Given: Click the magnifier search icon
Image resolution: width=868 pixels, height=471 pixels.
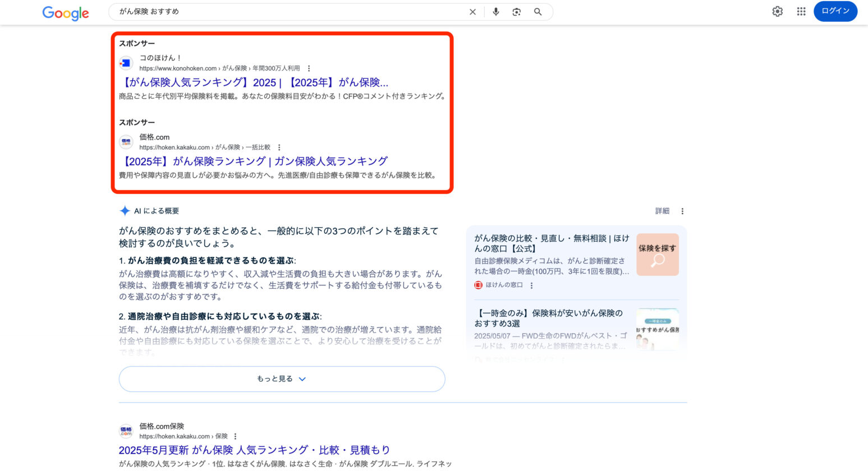Looking at the screenshot, I should point(538,12).
